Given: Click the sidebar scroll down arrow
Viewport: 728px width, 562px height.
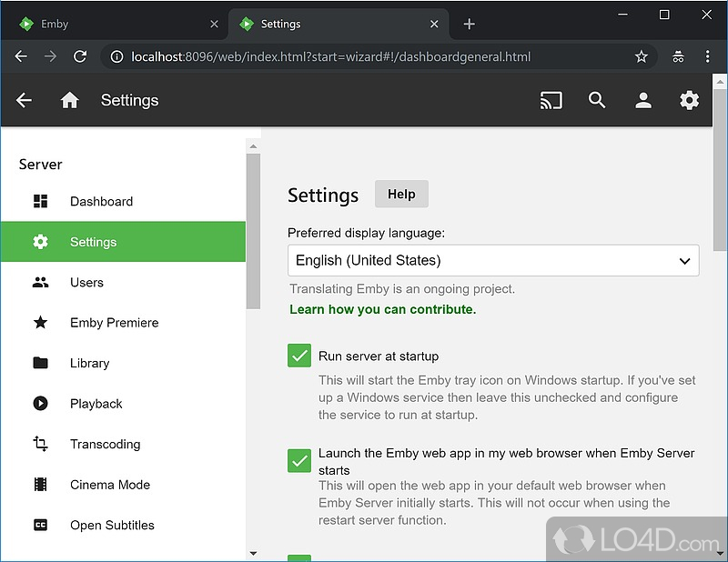Looking at the screenshot, I should [253, 553].
